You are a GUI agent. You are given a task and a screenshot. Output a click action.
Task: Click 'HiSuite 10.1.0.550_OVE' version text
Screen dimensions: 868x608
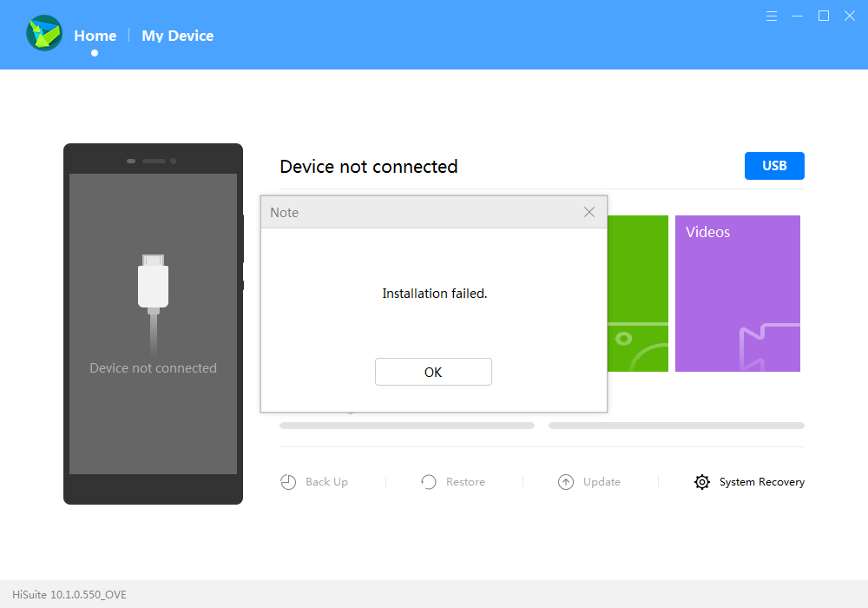pyautogui.click(x=69, y=595)
